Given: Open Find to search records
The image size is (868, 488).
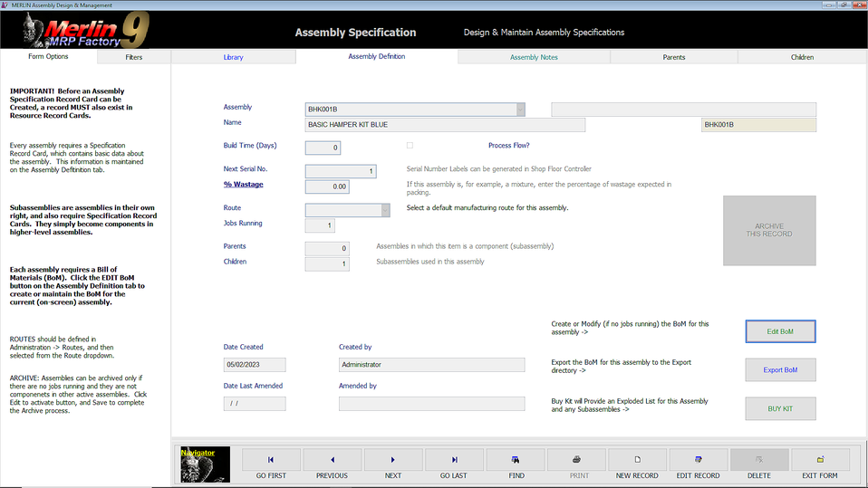Looking at the screenshot, I should tap(516, 464).
